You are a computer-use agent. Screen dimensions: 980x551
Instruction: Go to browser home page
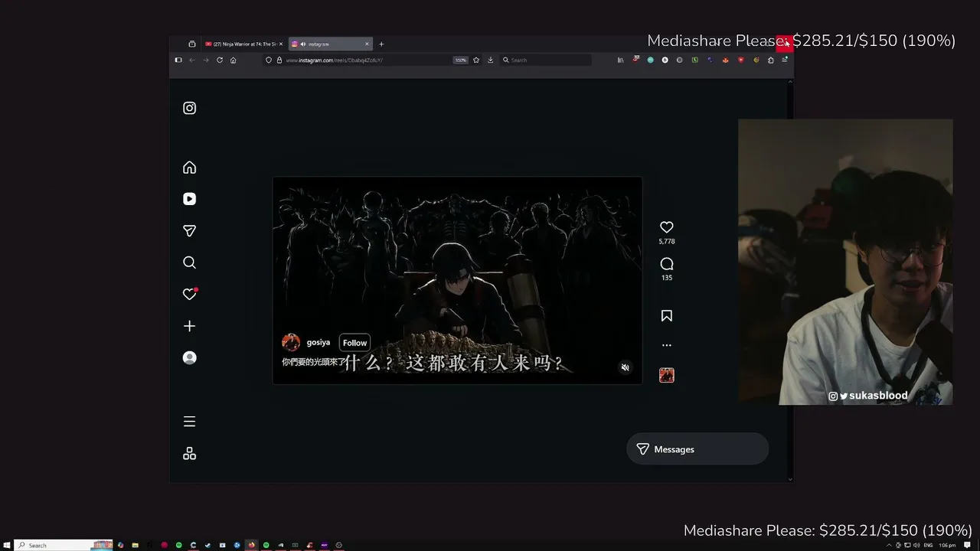[x=234, y=60]
